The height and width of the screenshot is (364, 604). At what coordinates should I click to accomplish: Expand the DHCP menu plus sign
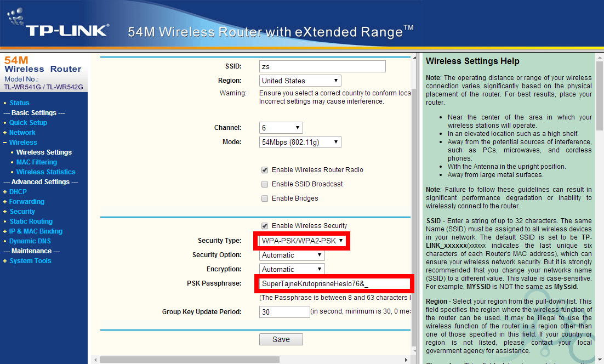click(5, 192)
